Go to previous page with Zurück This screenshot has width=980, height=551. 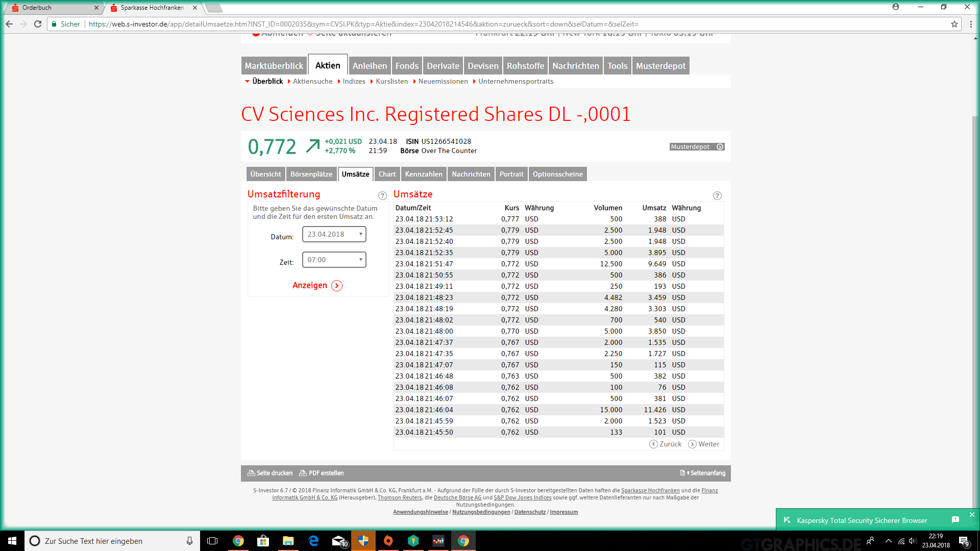[x=665, y=444]
